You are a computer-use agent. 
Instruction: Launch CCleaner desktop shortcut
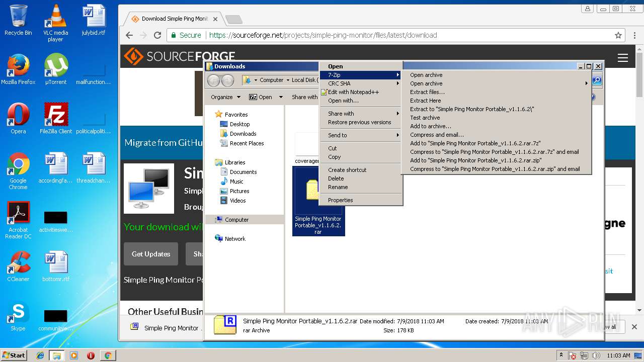point(18,266)
